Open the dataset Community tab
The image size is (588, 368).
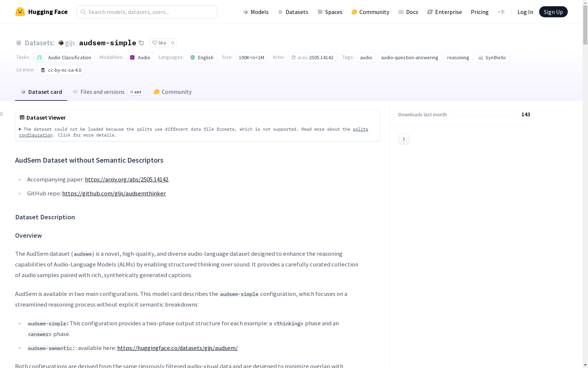(173, 92)
